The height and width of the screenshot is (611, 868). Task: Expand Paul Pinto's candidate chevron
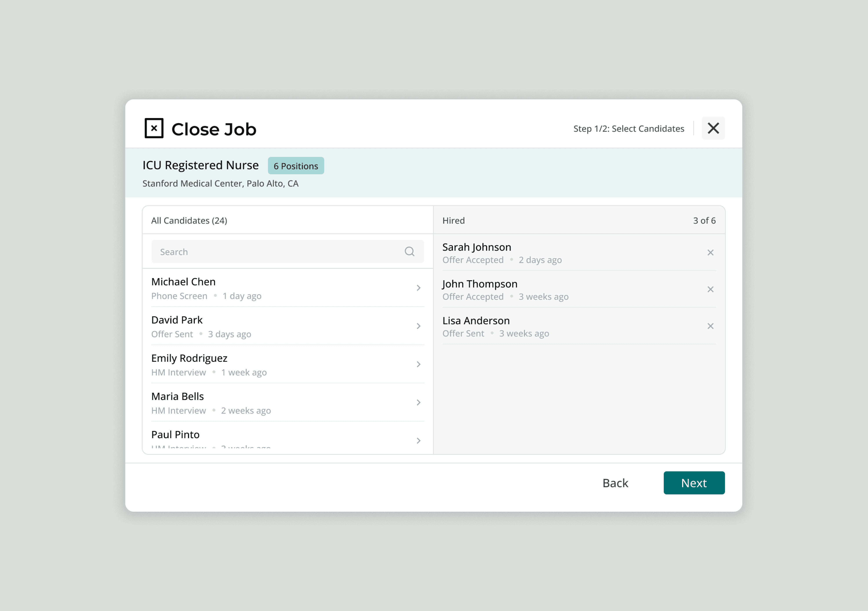pos(418,440)
